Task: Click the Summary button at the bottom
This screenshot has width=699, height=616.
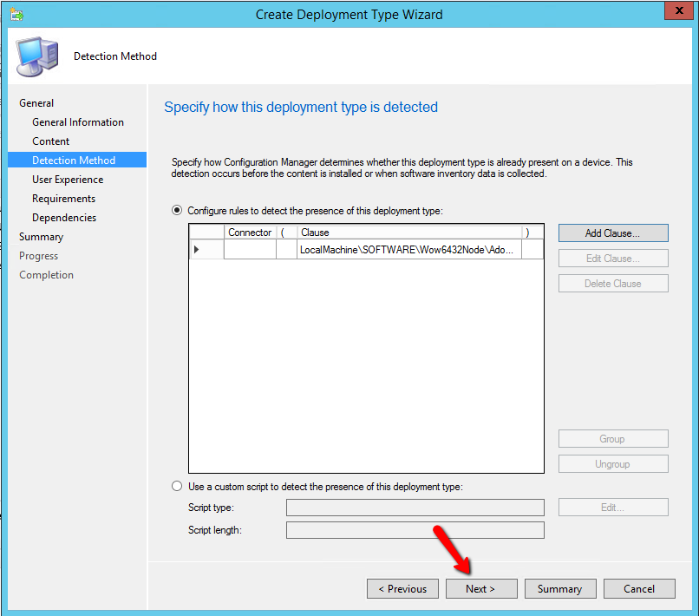Action: click(x=559, y=589)
